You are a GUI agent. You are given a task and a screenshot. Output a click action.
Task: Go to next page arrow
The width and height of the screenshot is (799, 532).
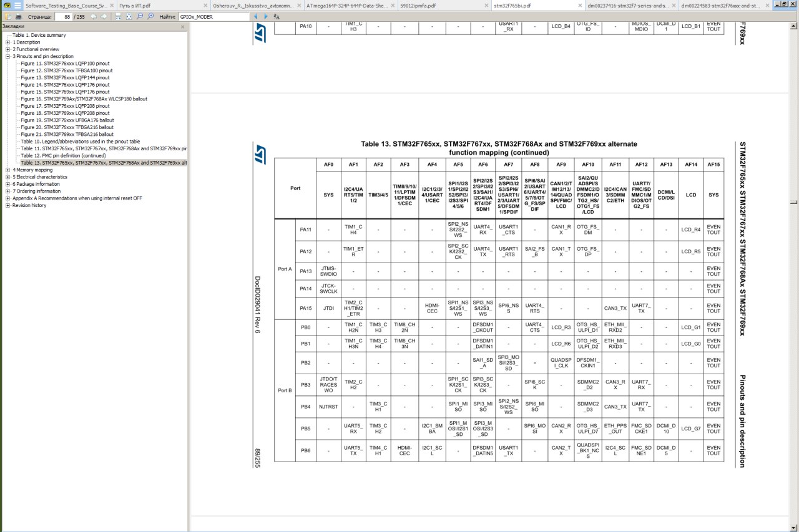pyautogui.click(x=104, y=16)
